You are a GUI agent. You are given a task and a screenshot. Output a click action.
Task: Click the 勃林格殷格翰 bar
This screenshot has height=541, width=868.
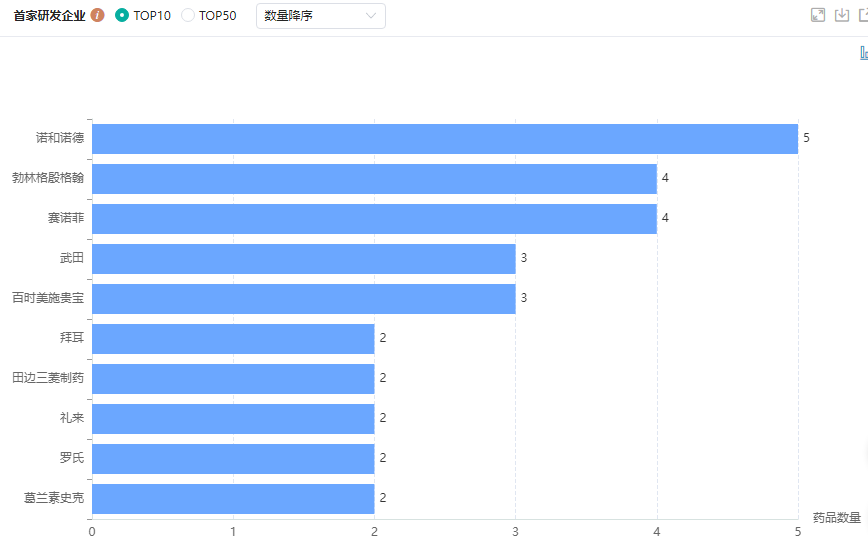click(x=374, y=178)
